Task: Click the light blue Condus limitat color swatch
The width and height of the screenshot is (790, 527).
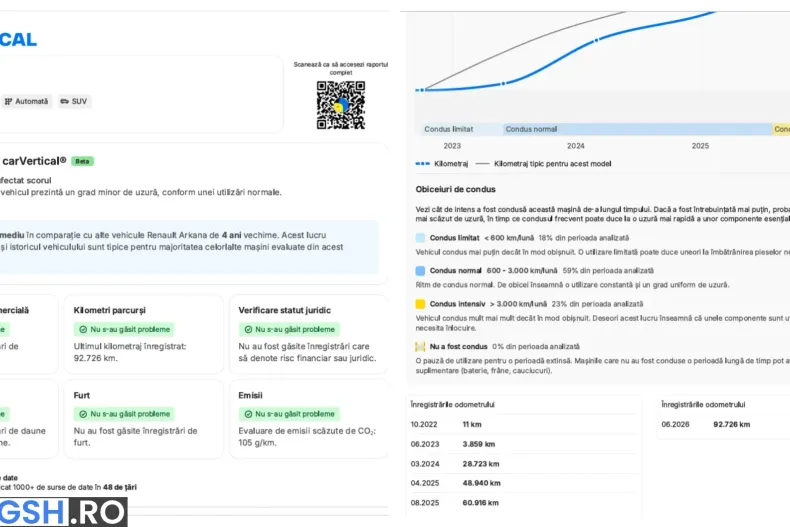Action: (x=420, y=238)
